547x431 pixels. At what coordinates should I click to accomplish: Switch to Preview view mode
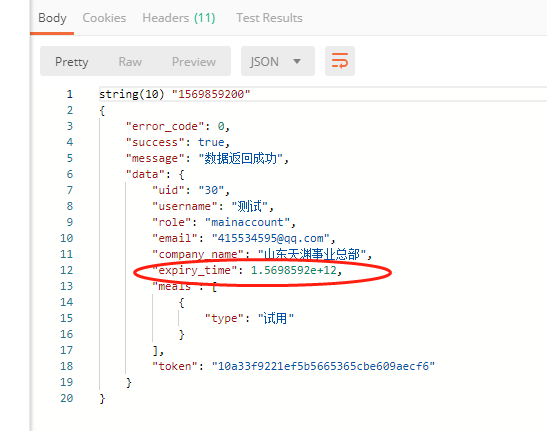[194, 62]
